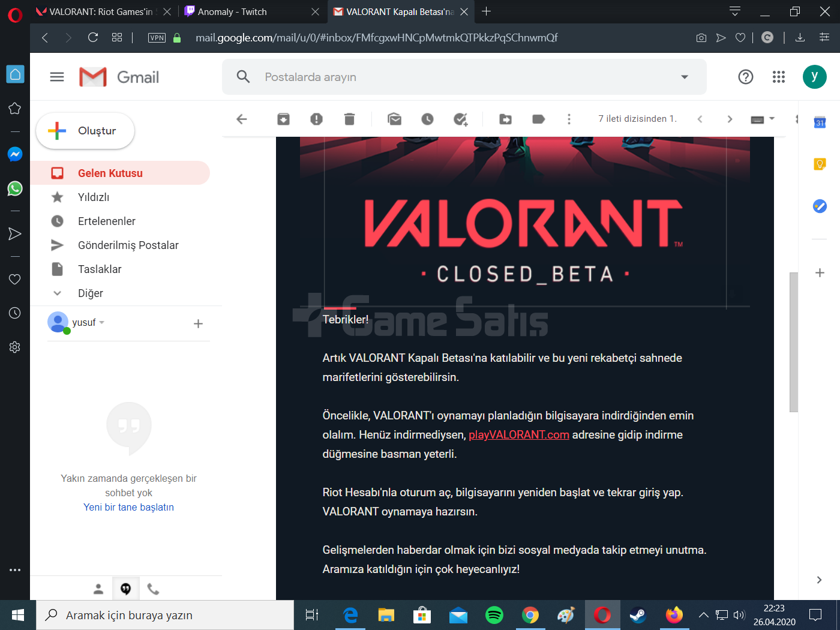Show newer conversation arrow
This screenshot has height=630, width=840.
(x=700, y=119)
